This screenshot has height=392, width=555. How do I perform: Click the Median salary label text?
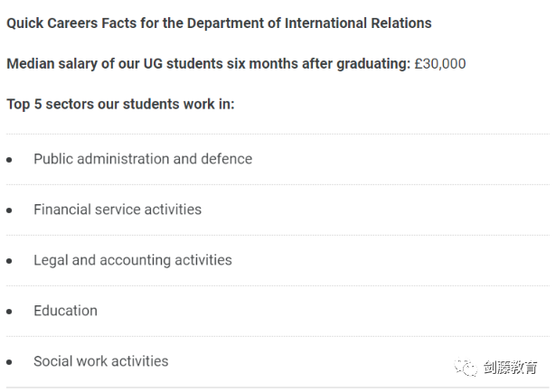(x=209, y=64)
